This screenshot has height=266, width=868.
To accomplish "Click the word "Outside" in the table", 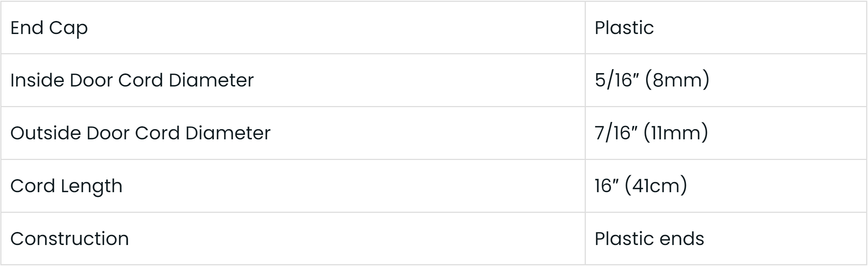I will (45, 133).
